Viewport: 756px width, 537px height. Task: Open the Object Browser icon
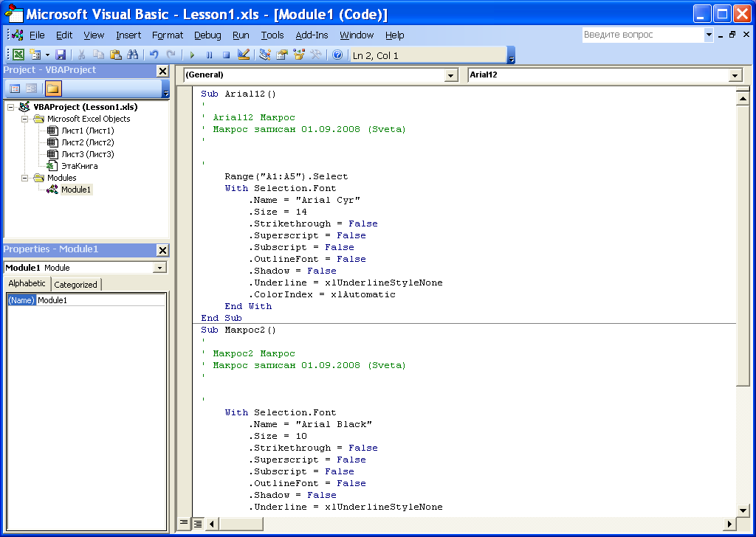[x=299, y=55]
